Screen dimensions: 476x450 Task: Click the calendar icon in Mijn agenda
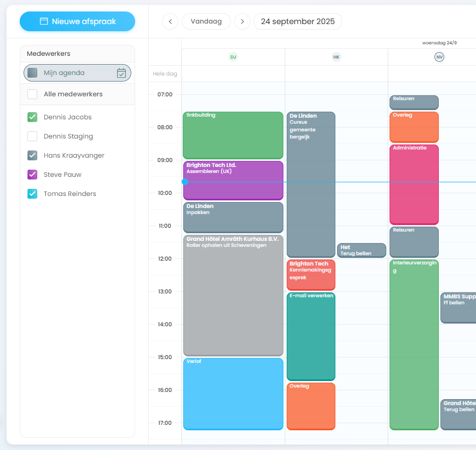click(121, 73)
